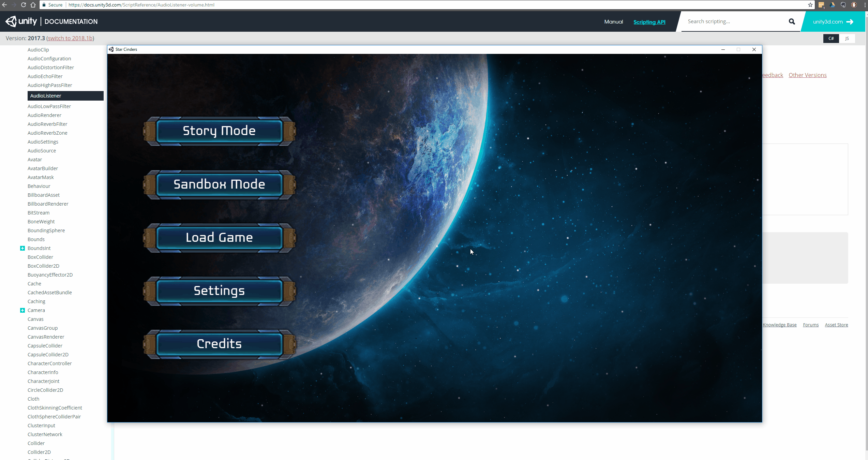Open the Other Versions link

[x=807, y=75]
